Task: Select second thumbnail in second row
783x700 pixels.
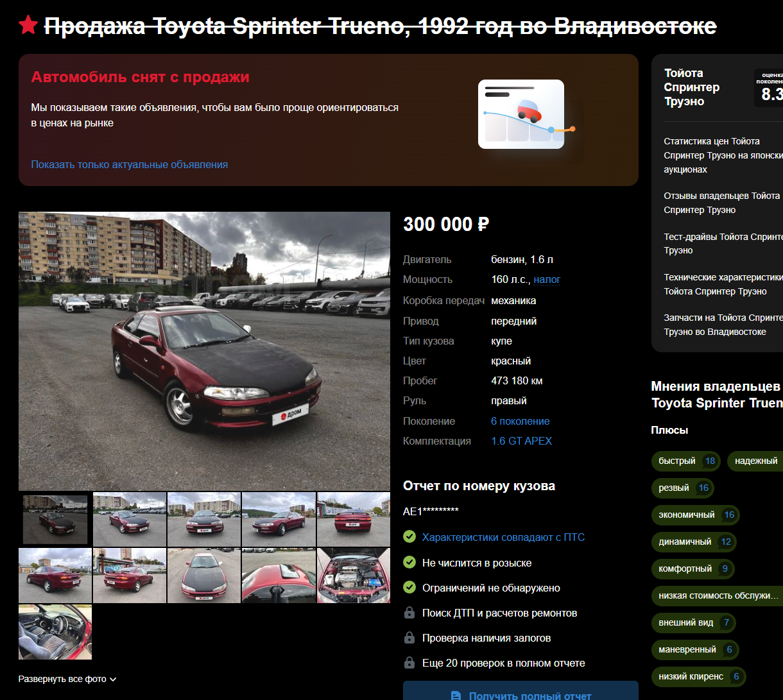Action: click(130, 576)
